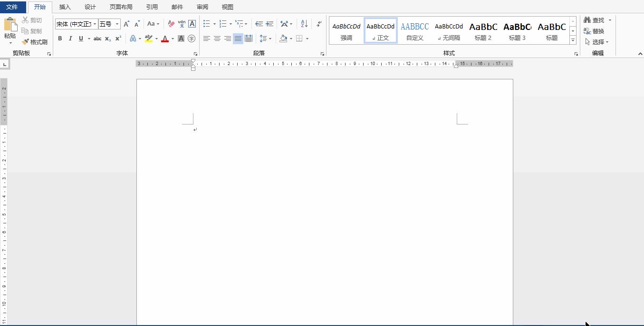Click the tab selector at ruler corner
The image size is (644, 326).
(x=4, y=64)
